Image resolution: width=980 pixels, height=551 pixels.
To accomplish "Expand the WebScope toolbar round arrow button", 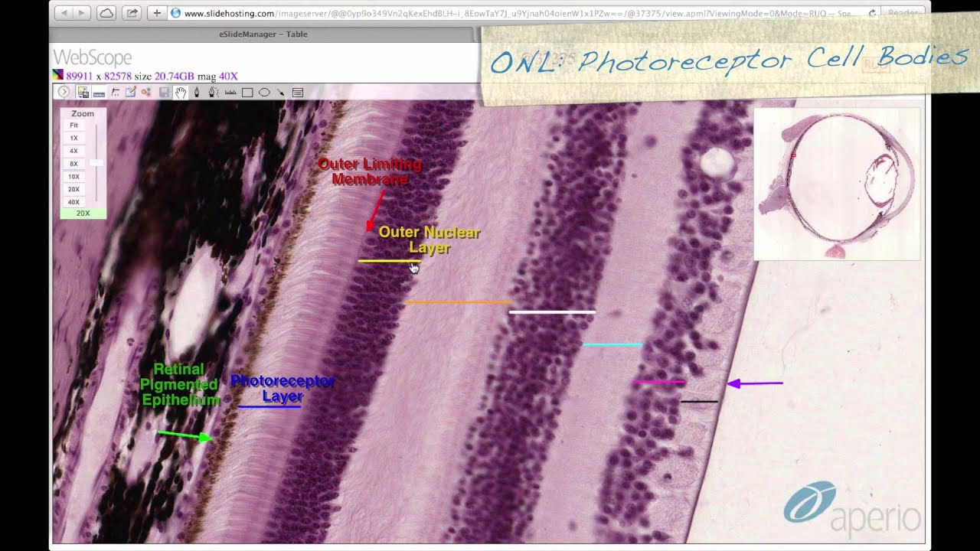I will coord(64,93).
